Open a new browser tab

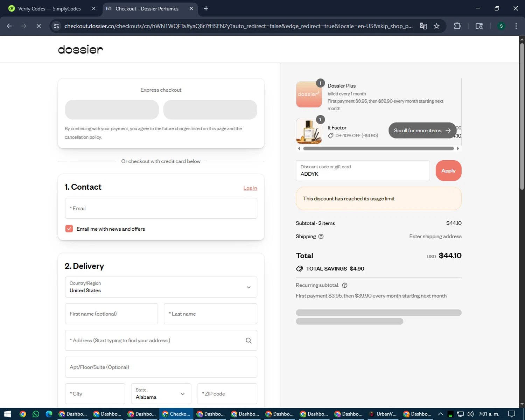tap(206, 8)
